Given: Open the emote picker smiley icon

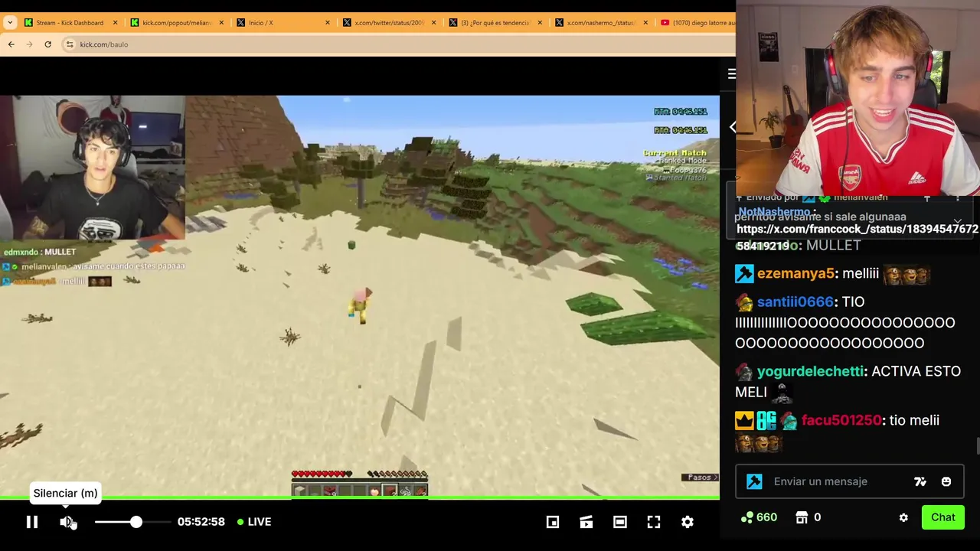Looking at the screenshot, I should [946, 481].
